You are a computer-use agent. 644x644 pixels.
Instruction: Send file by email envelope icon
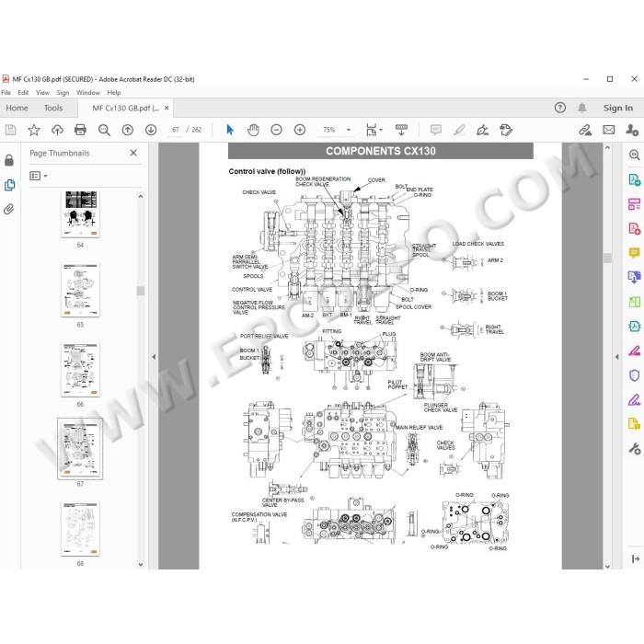pyautogui.click(x=609, y=131)
